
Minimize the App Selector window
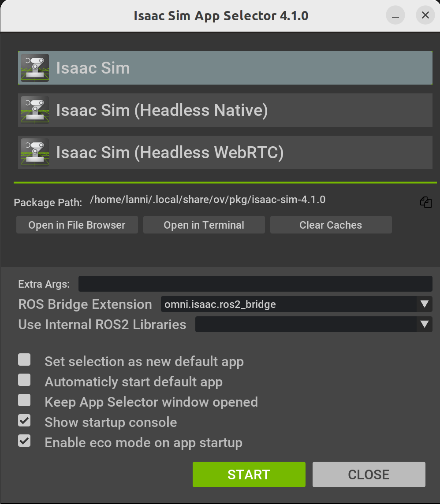[395, 15]
